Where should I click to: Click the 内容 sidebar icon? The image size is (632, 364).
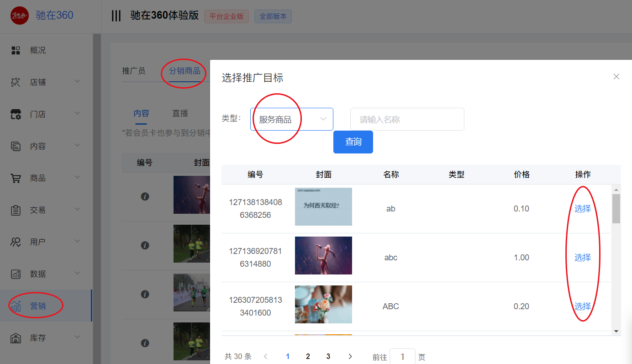click(x=16, y=146)
